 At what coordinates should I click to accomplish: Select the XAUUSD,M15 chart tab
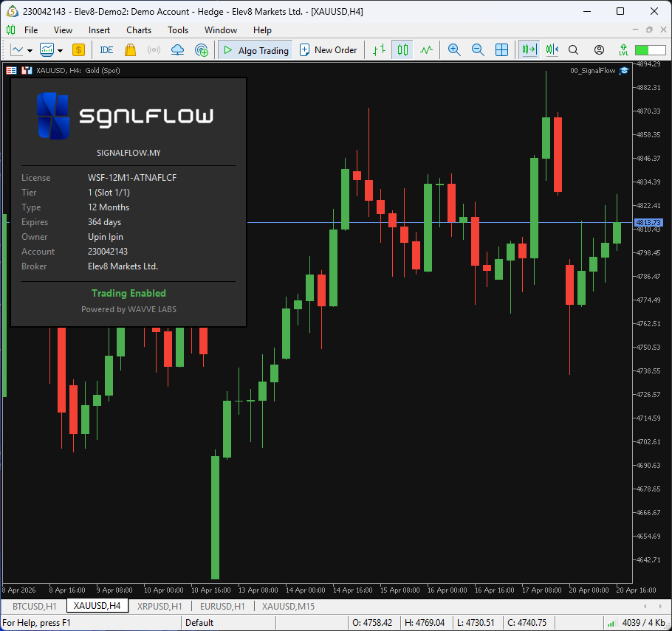[x=288, y=606]
